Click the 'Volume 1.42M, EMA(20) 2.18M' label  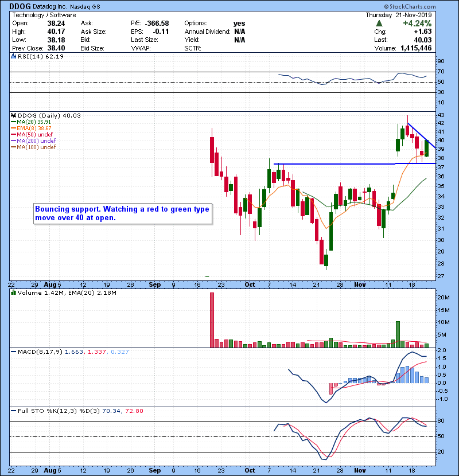67,293
